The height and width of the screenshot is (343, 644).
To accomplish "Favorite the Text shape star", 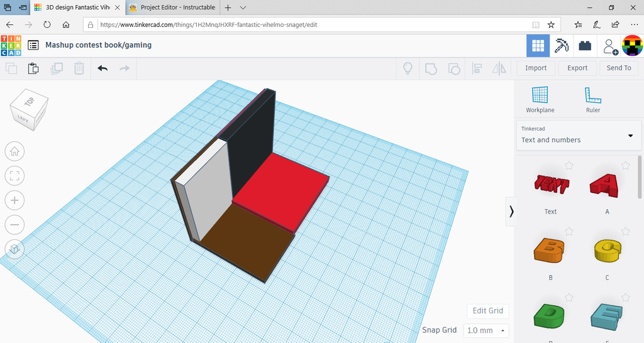I will (x=569, y=165).
